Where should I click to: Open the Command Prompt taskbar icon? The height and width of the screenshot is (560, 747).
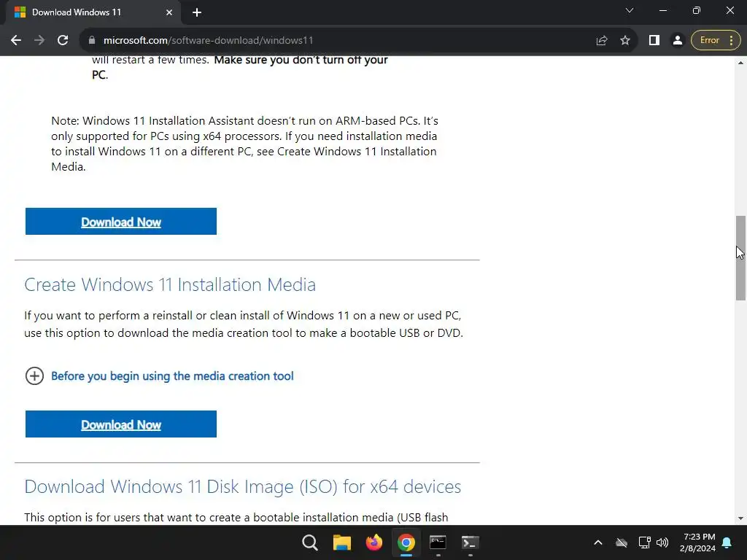tap(438, 542)
